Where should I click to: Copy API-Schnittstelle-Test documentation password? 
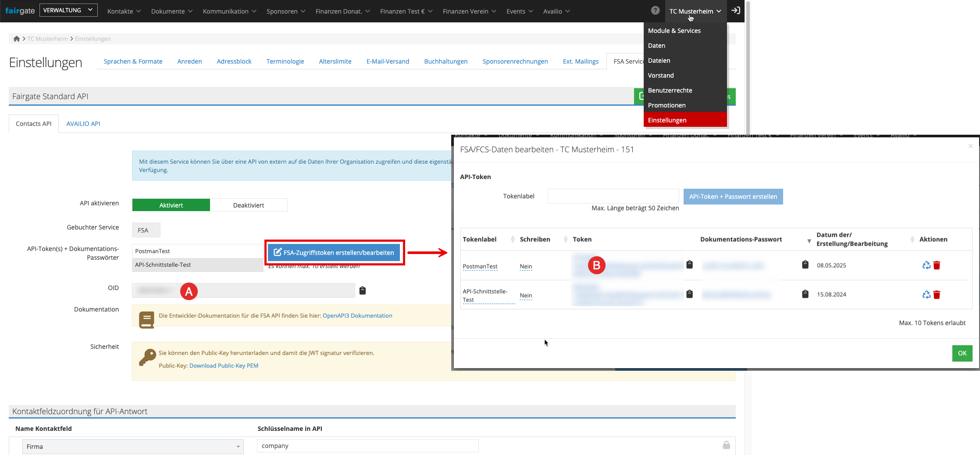tap(805, 294)
